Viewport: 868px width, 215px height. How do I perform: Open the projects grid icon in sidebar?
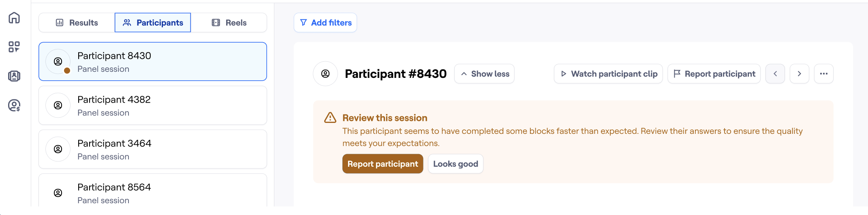[x=14, y=47]
